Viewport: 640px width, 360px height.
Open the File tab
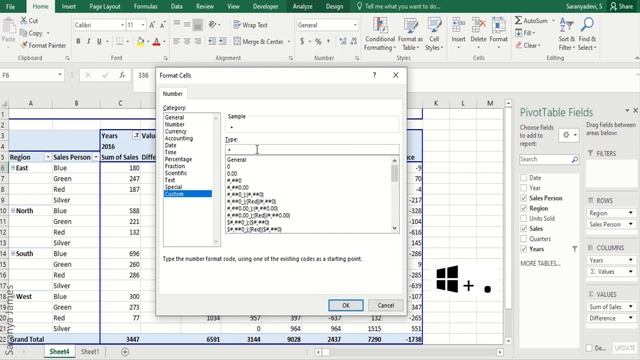point(11,7)
